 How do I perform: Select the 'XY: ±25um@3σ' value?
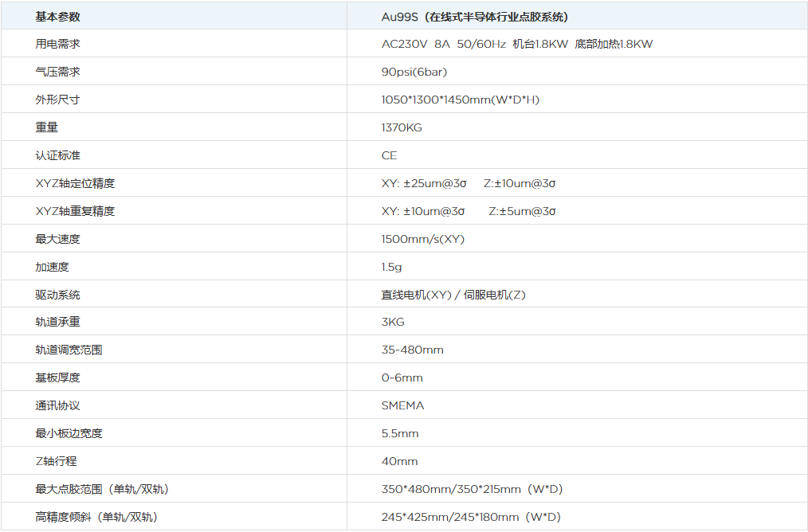pyautogui.click(x=424, y=183)
